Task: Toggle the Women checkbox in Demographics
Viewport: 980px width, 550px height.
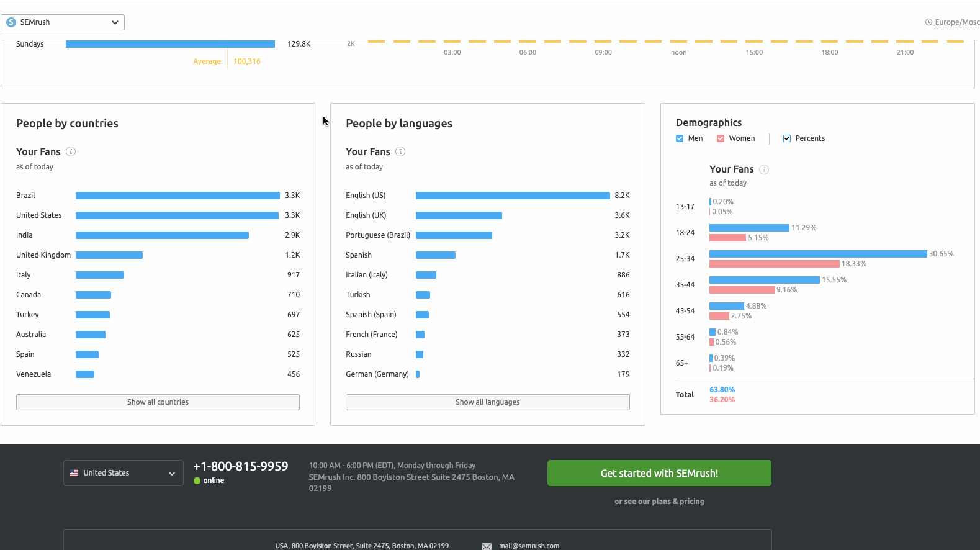Action: pyautogui.click(x=721, y=138)
